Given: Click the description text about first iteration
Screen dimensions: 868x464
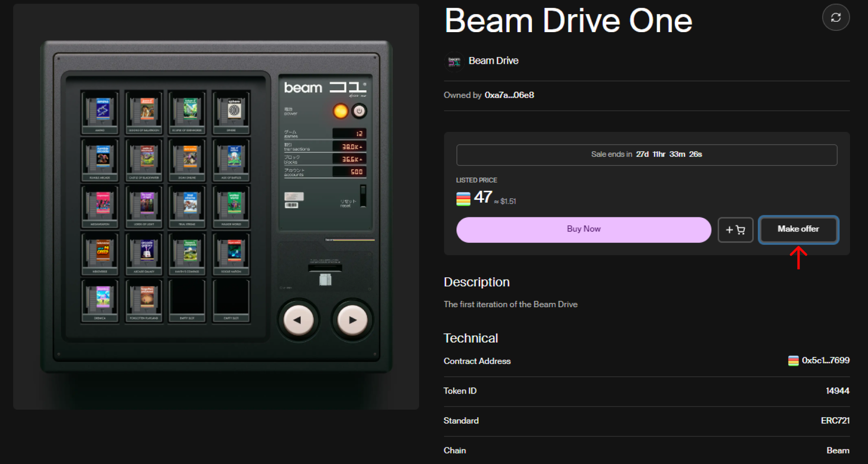Looking at the screenshot, I should (510, 304).
